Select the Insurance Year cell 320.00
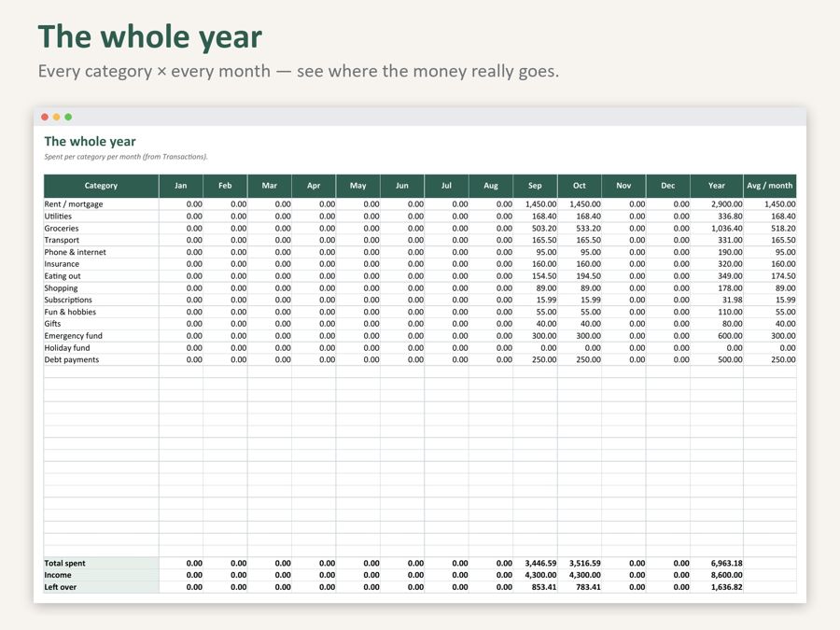Image resolution: width=840 pixels, height=630 pixels. pyautogui.click(x=717, y=264)
